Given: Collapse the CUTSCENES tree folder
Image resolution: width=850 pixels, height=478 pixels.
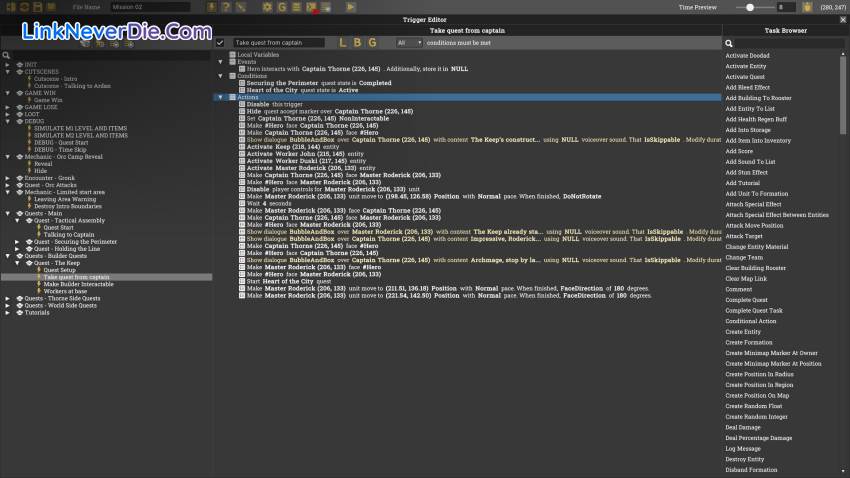Looking at the screenshot, I should [8, 72].
